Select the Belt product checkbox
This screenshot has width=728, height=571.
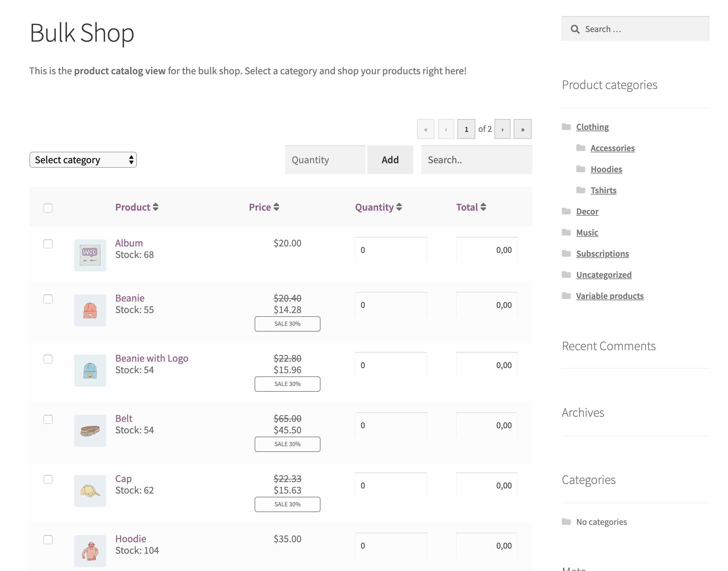(48, 419)
